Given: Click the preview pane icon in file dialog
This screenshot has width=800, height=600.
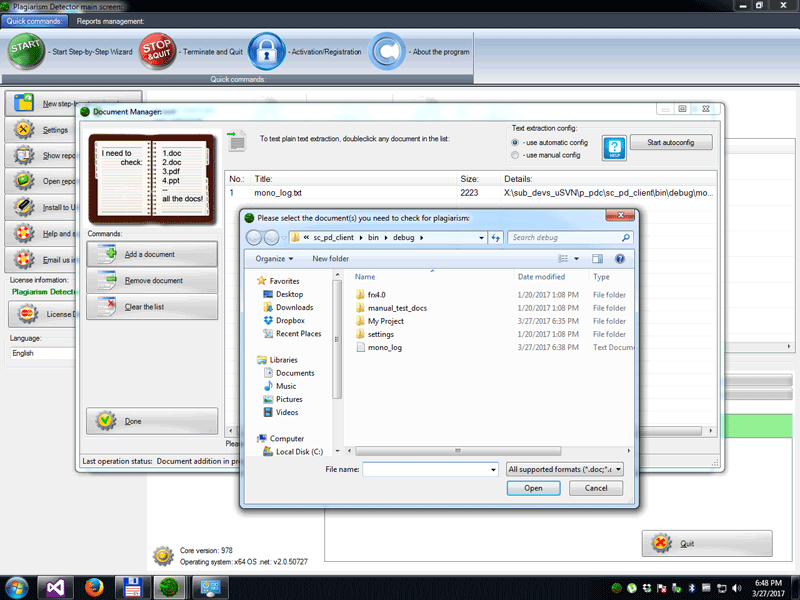Looking at the screenshot, I should [x=597, y=259].
